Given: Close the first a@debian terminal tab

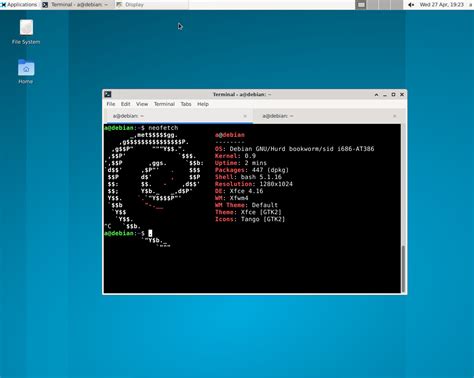Looking at the screenshot, I should click(245, 116).
